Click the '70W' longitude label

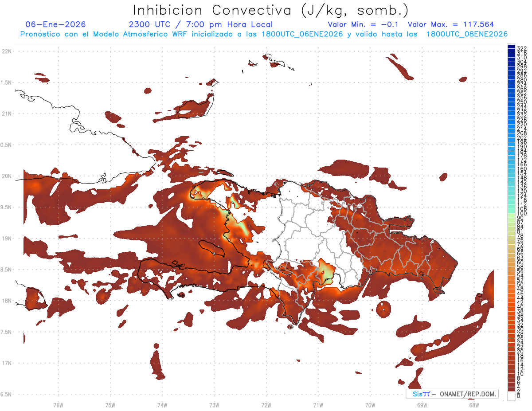(x=370, y=405)
